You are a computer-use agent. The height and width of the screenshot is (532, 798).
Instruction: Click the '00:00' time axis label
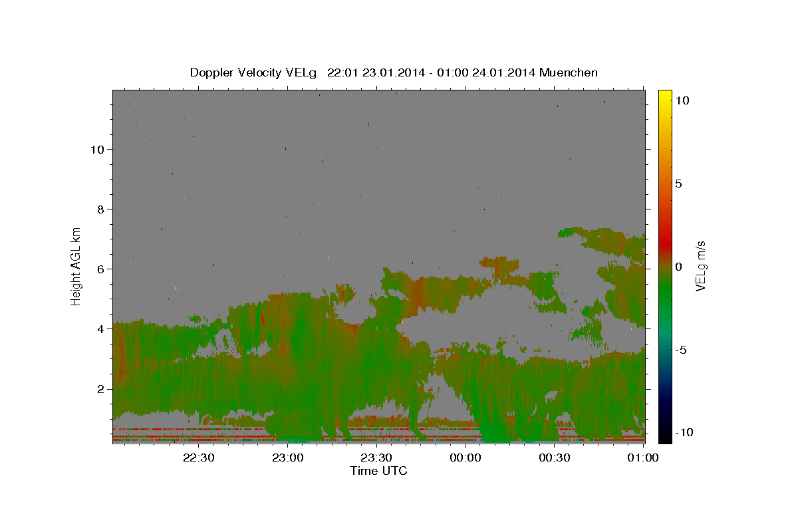click(465, 458)
